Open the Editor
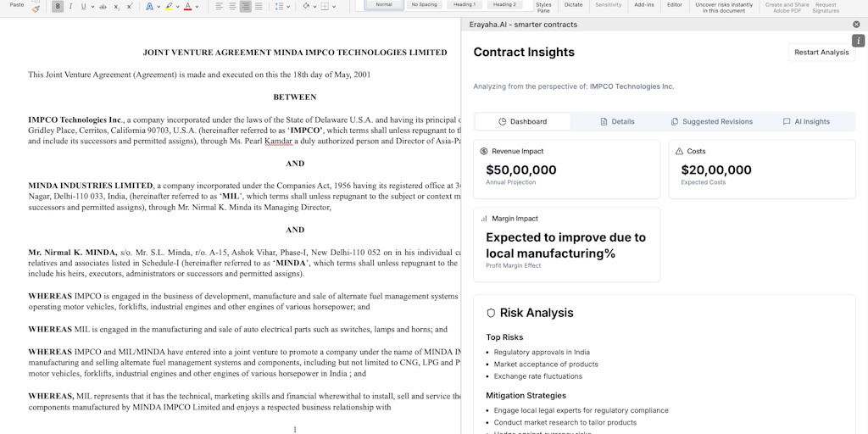This screenshot has width=868, height=434. pos(674,4)
